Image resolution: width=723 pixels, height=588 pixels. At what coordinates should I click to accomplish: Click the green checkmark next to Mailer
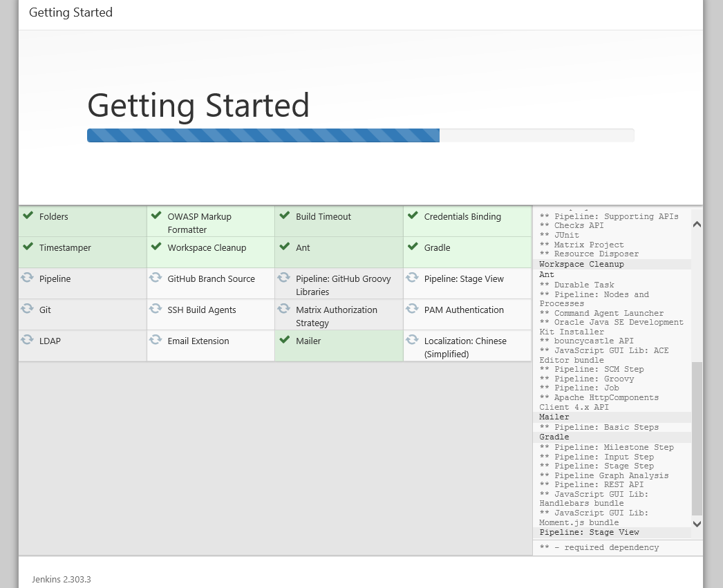pos(285,340)
